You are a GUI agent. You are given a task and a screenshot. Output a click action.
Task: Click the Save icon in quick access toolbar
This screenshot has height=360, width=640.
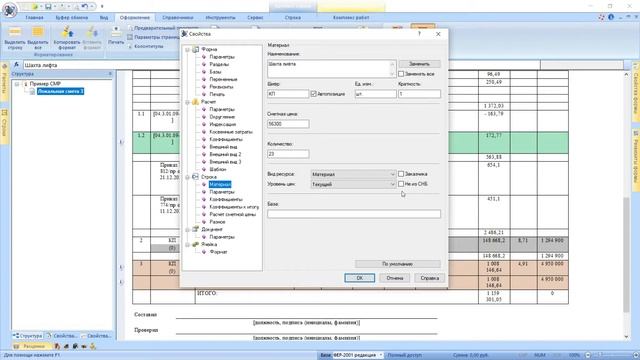point(48,6)
